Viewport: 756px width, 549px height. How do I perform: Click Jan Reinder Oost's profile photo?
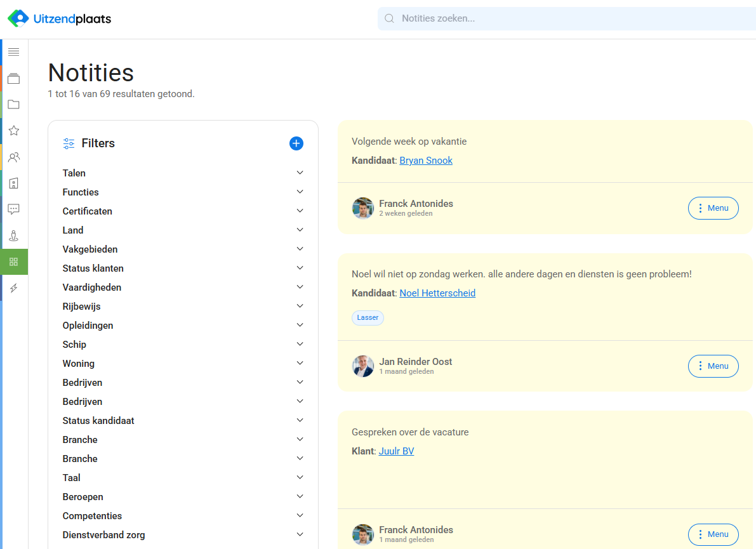coord(363,366)
